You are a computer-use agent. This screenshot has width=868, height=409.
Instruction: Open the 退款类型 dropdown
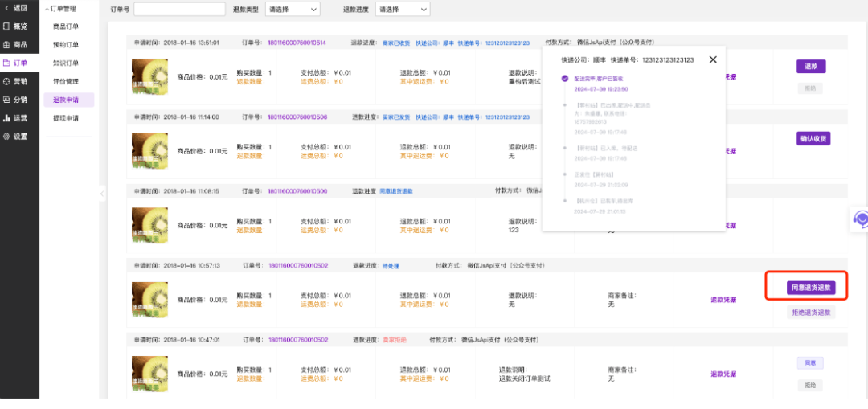pos(293,10)
